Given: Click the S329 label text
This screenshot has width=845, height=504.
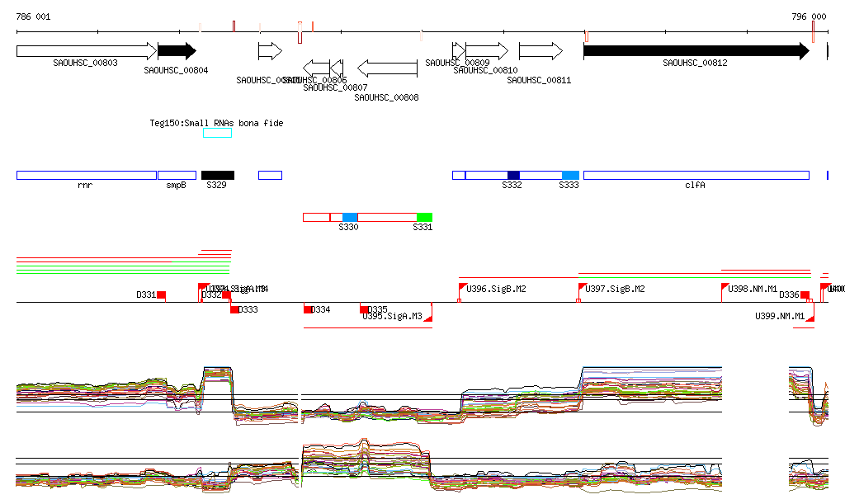Looking at the screenshot, I should (x=217, y=185).
